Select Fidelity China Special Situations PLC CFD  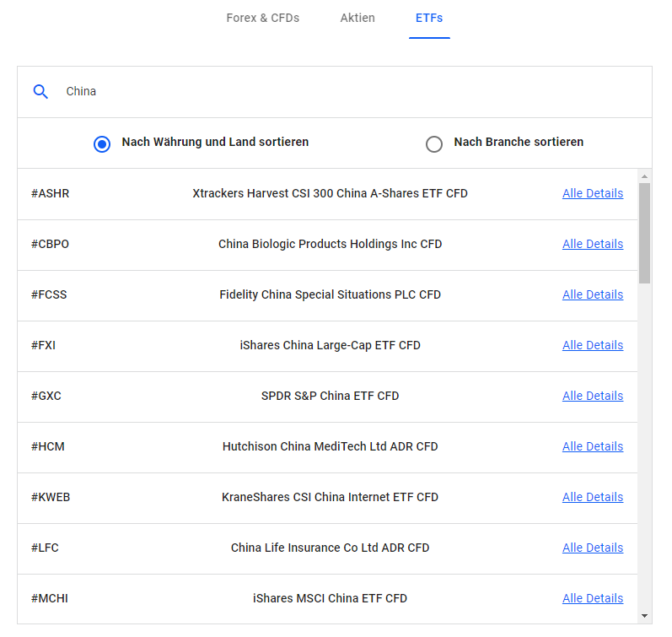pos(330,294)
